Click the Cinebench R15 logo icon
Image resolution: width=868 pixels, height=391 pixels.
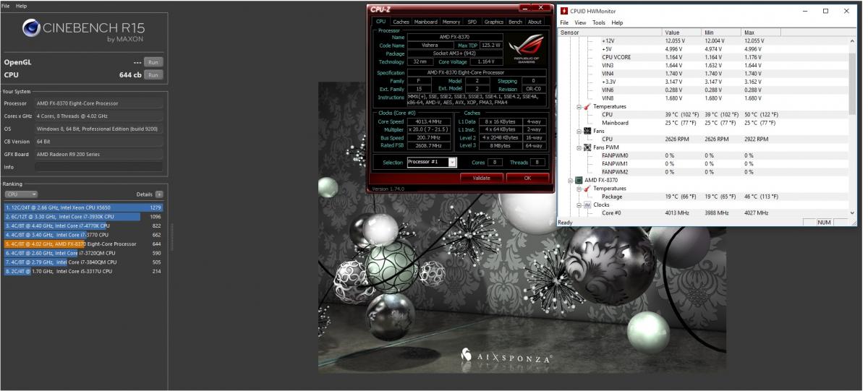(30, 27)
